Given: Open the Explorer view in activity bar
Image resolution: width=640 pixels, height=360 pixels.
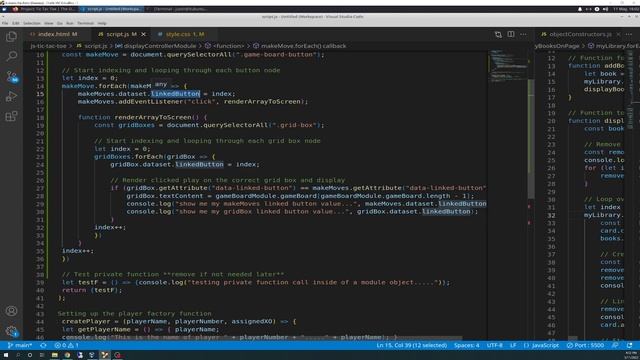Looking at the screenshot, I should tap(11, 36).
